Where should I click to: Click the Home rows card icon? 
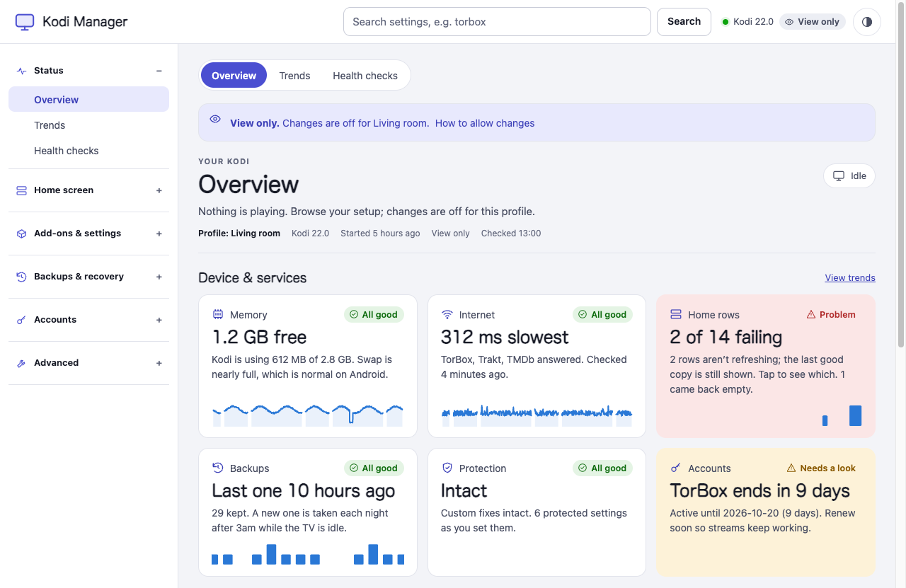676,314
